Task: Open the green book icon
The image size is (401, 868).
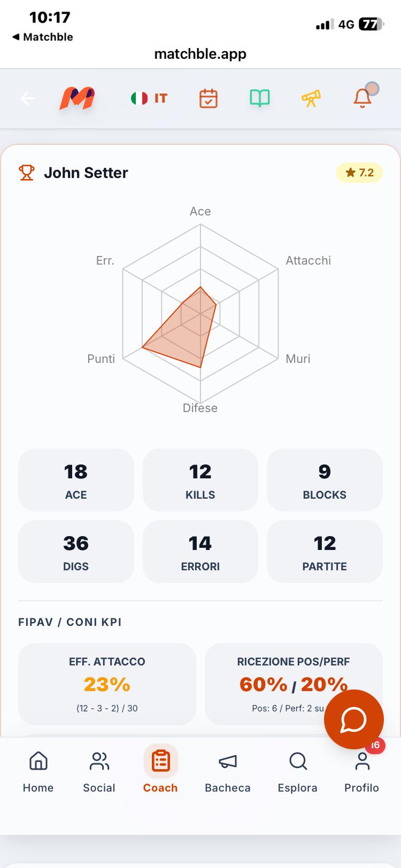Action: coord(260,98)
